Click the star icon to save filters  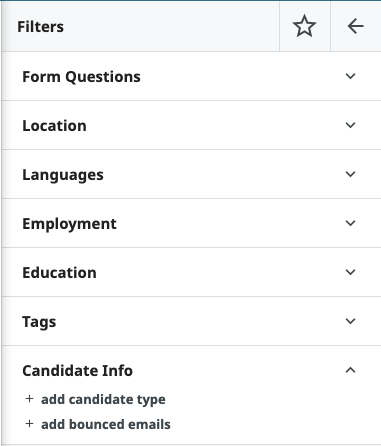pos(304,26)
